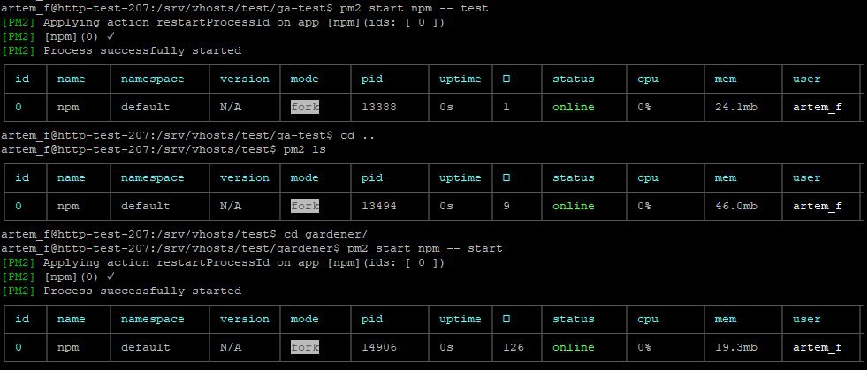Click the 'cd gardener/' command text

[x=324, y=235]
